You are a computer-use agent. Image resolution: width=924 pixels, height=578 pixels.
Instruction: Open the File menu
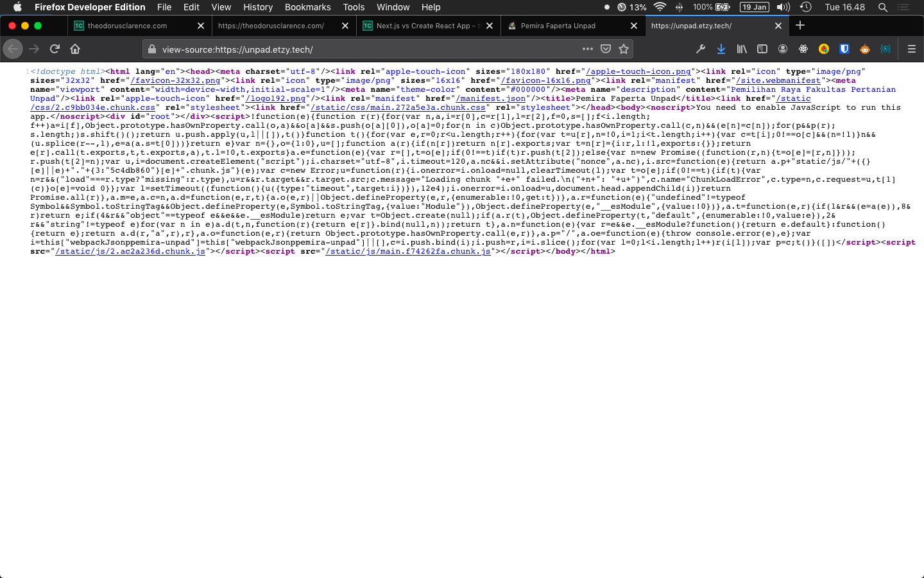click(x=164, y=7)
